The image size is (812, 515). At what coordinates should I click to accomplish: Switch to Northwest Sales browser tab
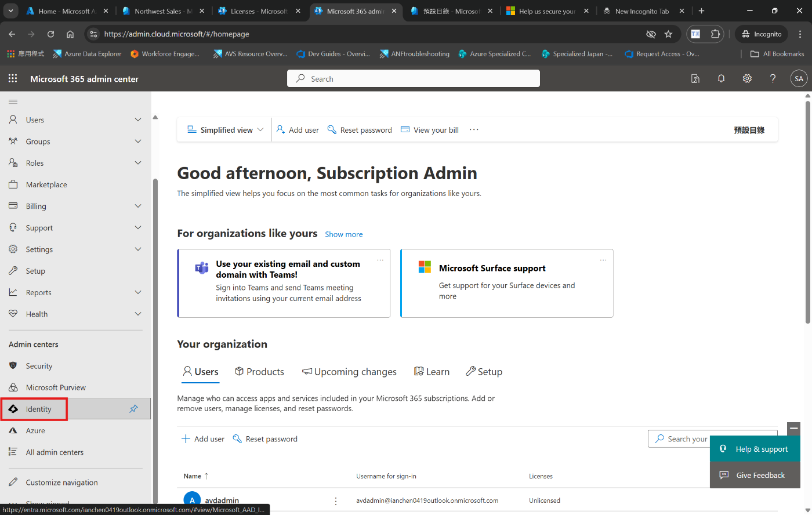pos(163,11)
